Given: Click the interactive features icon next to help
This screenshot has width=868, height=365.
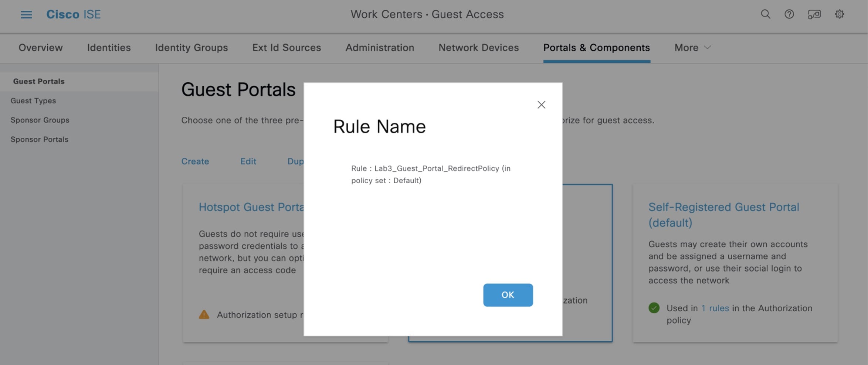Looking at the screenshot, I should click(x=814, y=14).
